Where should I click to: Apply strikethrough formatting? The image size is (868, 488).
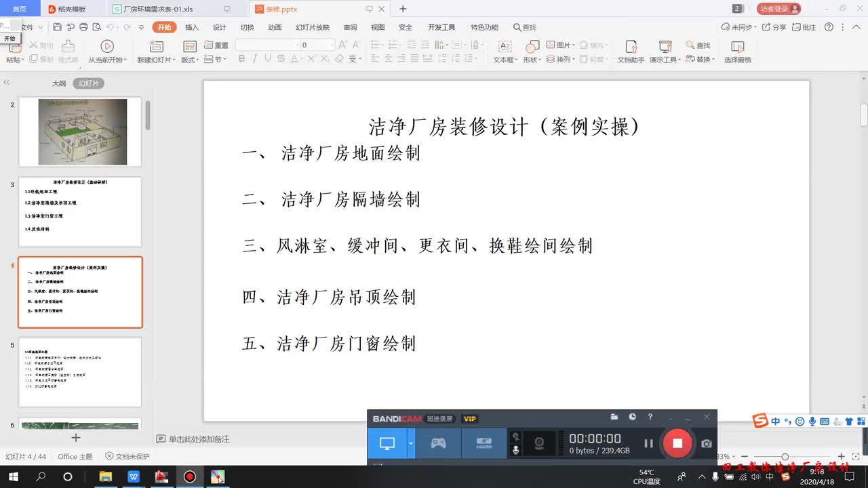tap(281, 59)
